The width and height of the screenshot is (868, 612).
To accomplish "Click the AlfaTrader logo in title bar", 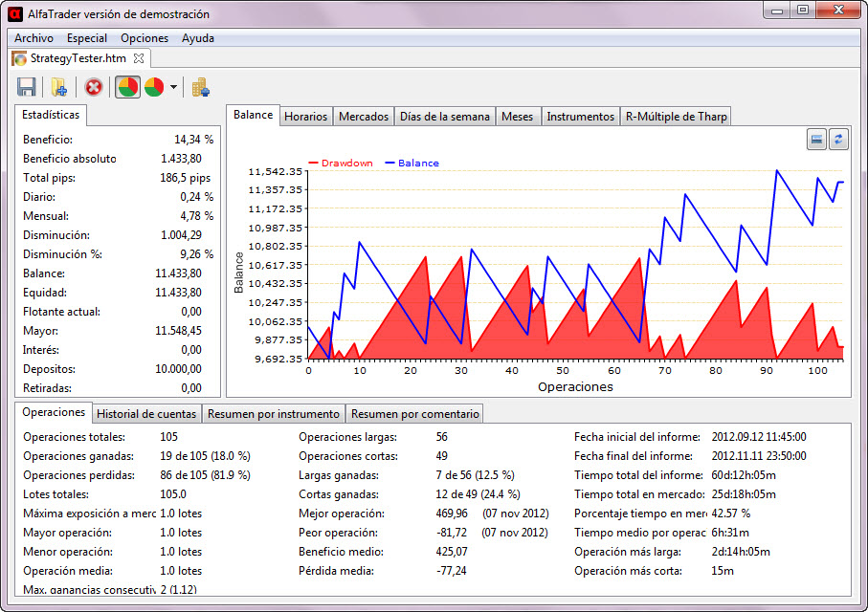I will click(x=16, y=13).
